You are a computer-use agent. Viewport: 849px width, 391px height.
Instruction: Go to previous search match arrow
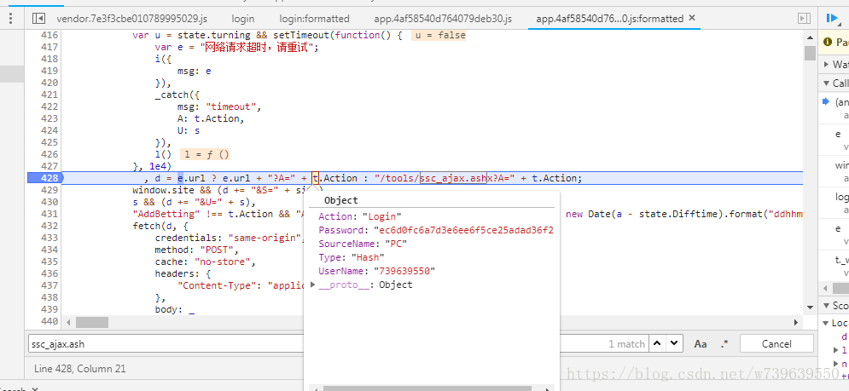pos(657,343)
